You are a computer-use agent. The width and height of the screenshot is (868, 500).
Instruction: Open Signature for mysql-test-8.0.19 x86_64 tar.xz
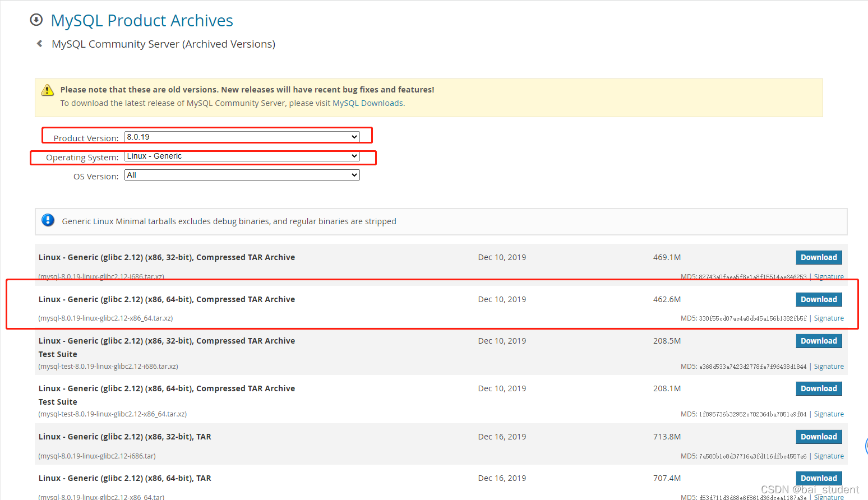(829, 414)
